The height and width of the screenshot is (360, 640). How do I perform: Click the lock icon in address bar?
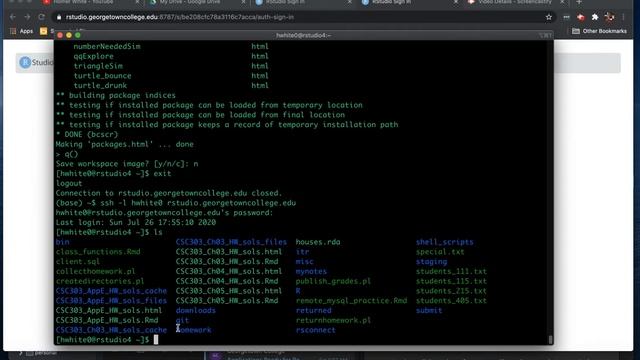pyautogui.click(x=59, y=17)
